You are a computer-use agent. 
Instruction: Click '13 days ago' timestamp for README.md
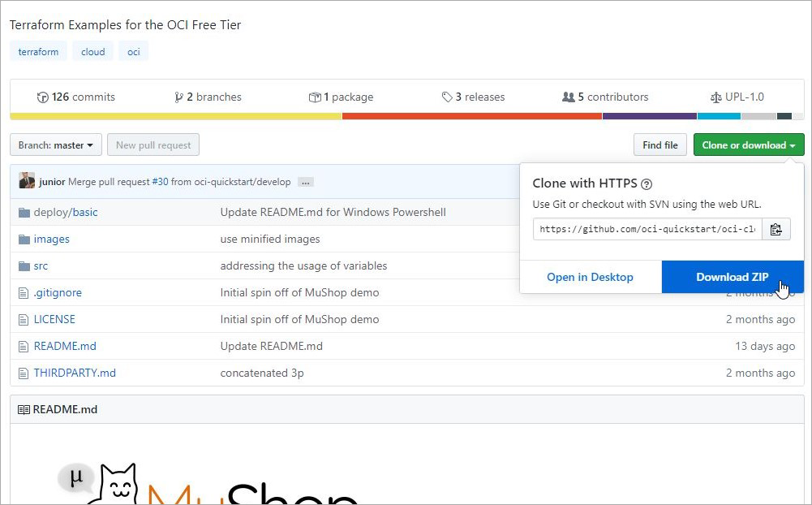[765, 347]
